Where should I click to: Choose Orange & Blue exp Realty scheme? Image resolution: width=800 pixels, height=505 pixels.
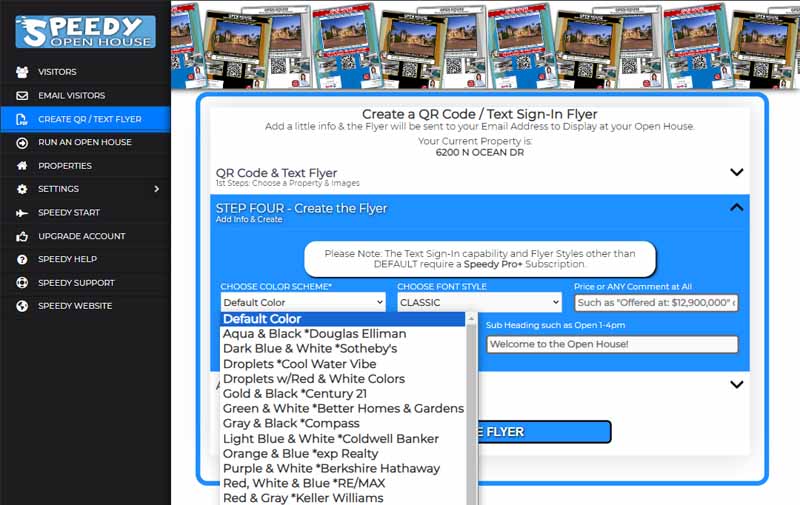tap(343, 453)
